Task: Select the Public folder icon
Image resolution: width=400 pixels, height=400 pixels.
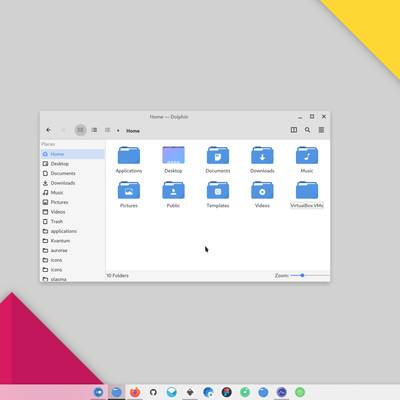Action: [x=173, y=190]
